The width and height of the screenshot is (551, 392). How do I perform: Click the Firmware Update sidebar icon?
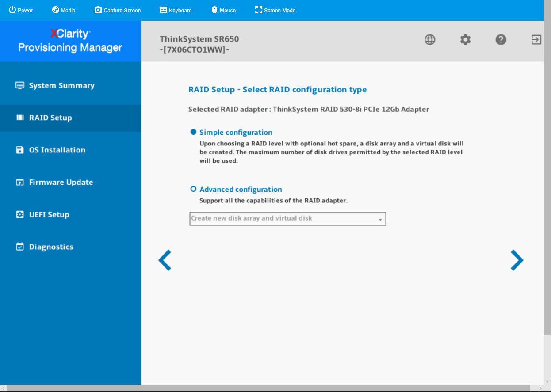(x=20, y=182)
